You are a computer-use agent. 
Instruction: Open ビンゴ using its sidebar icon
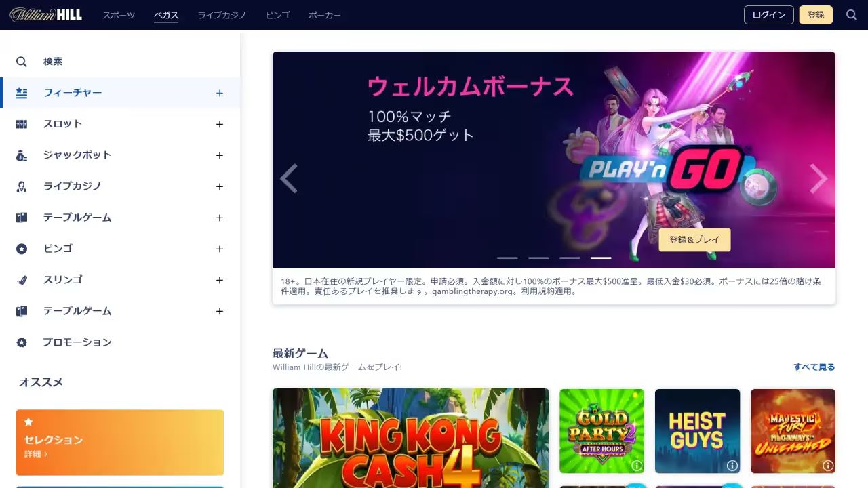[x=21, y=249]
